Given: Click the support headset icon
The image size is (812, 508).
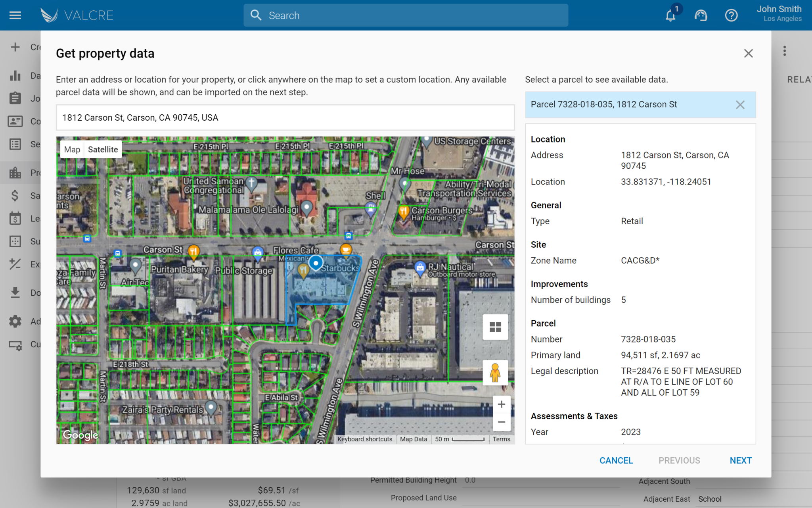Looking at the screenshot, I should pyautogui.click(x=701, y=15).
